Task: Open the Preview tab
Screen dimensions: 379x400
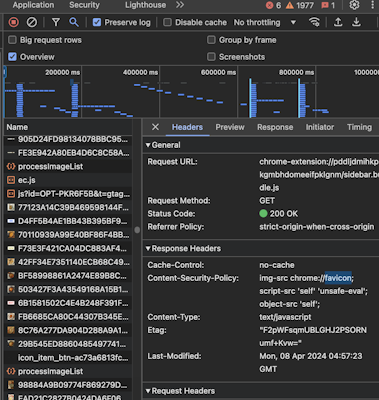Action: (x=230, y=127)
